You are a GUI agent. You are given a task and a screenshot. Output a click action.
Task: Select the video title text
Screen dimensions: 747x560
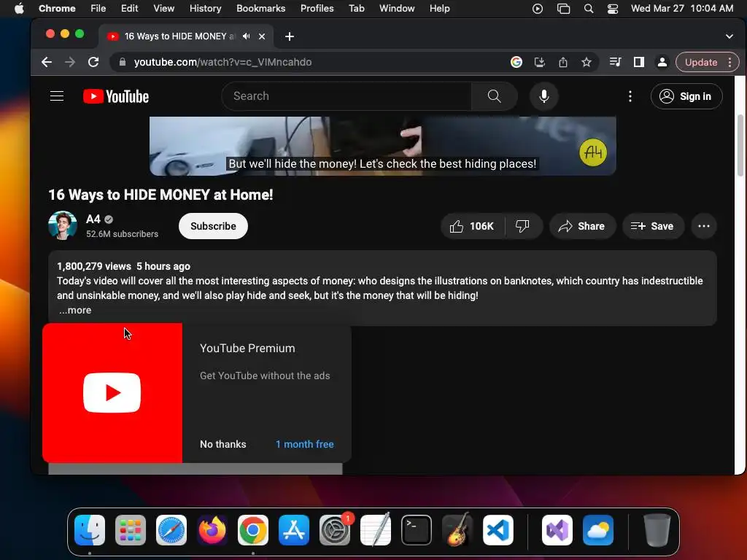click(x=160, y=195)
